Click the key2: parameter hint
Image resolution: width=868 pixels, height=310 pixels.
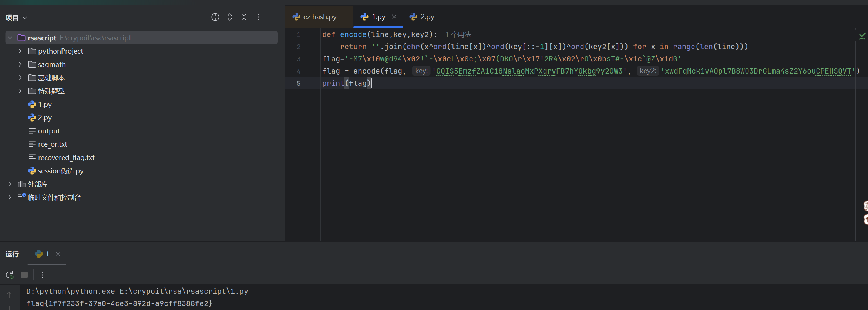point(648,71)
